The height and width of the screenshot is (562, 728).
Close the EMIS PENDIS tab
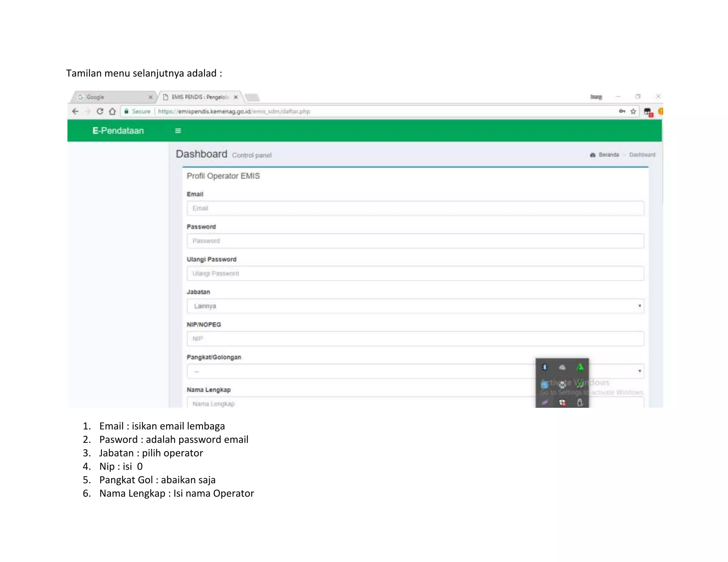coord(236,97)
